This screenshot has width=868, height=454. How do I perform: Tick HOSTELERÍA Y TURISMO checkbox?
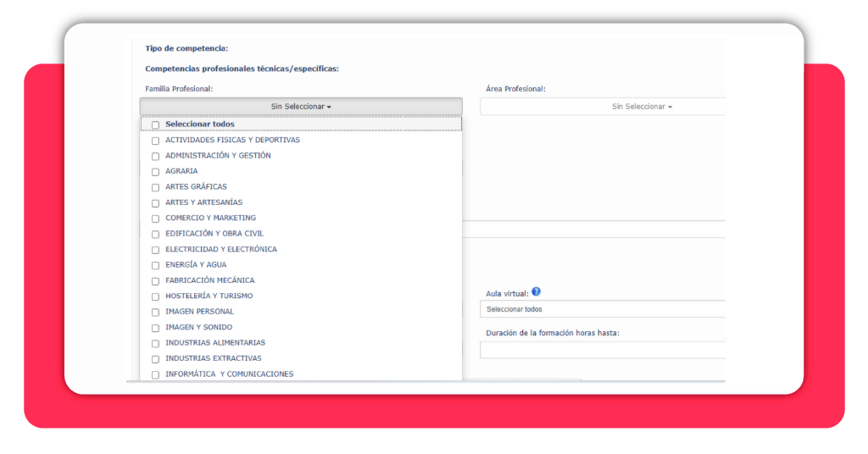pyautogui.click(x=156, y=296)
